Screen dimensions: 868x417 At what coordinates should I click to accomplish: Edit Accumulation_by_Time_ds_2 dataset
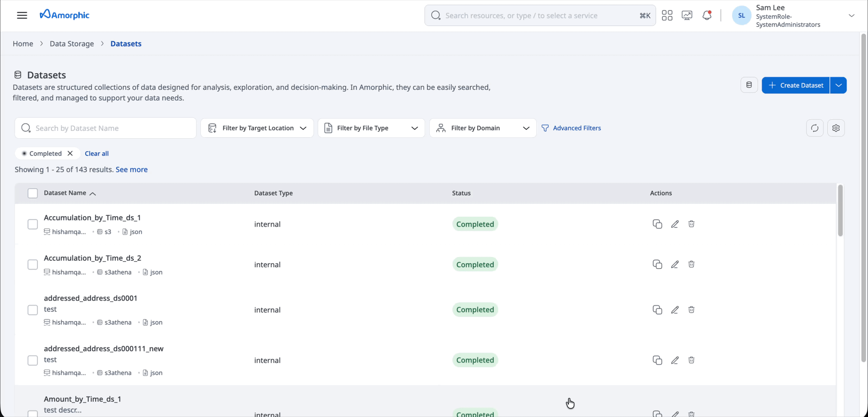(x=675, y=264)
